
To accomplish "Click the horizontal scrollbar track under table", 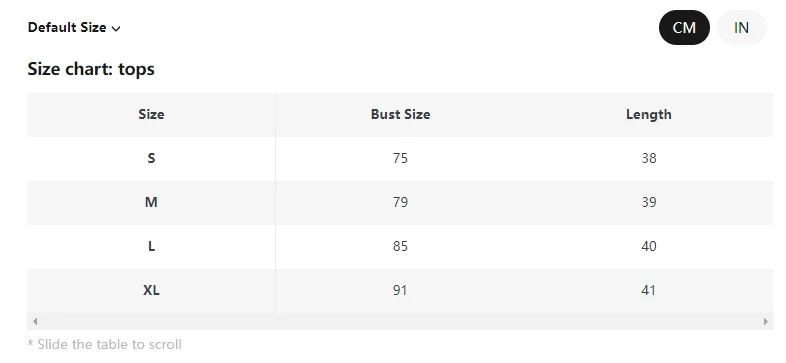I will tap(400, 321).
